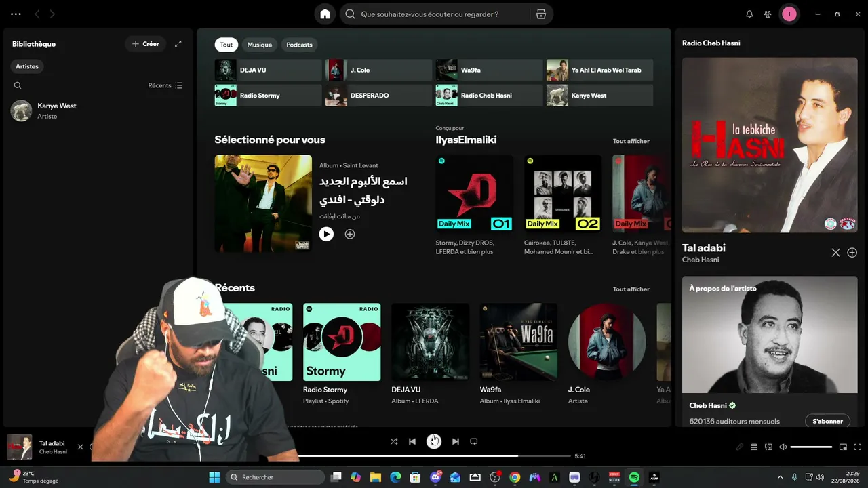Toggle the Artistes filter chip in library
Image resolution: width=868 pixels, height=488 pixels.
click(x=27, y=66)
